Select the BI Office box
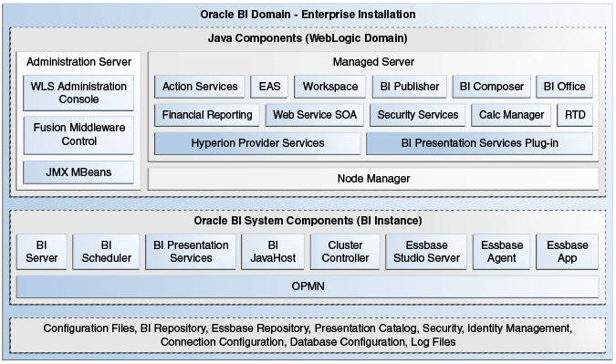Screen dimensions: 616x364 (565, 87)
